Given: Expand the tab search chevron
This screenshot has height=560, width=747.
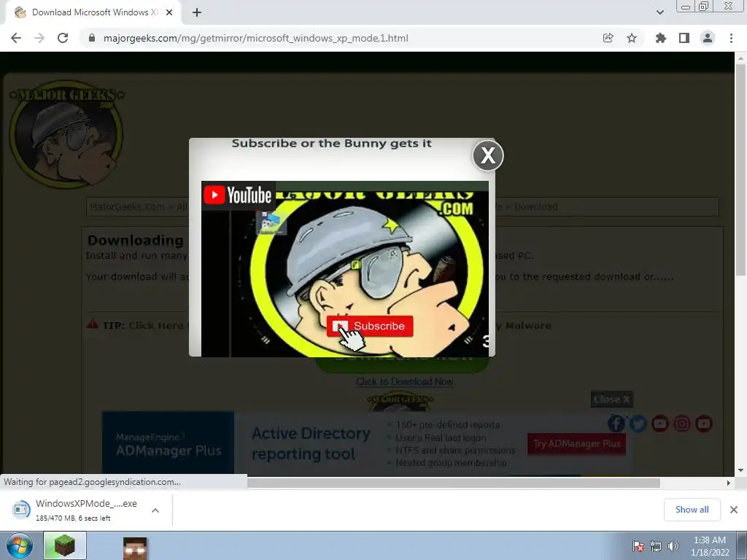Looking at the screenshot, I should coord(659,12).
